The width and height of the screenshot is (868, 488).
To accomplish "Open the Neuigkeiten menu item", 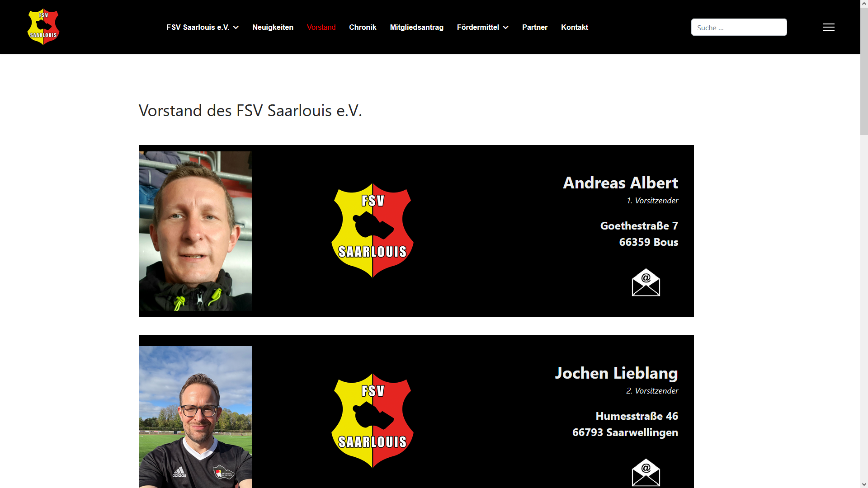I will tap(273, 27).
